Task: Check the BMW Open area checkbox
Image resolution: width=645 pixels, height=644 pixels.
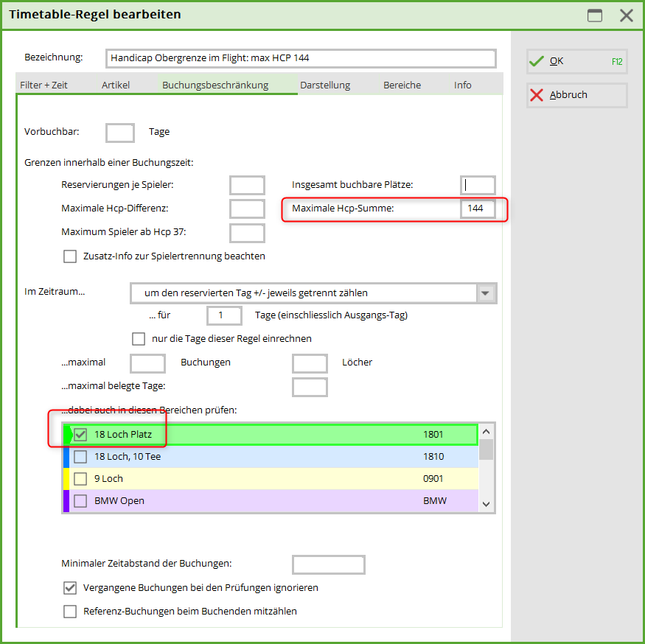Action: tap(80, 501)
